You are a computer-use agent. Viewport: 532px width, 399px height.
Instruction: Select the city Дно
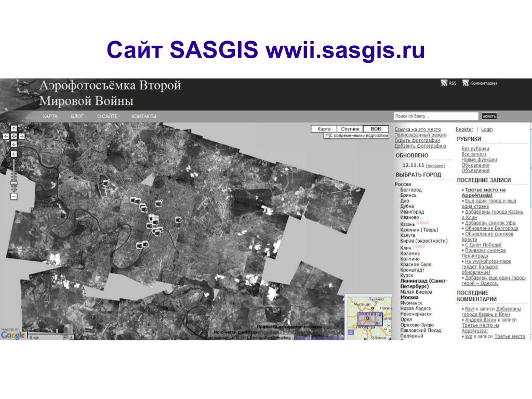coord(405,201)
